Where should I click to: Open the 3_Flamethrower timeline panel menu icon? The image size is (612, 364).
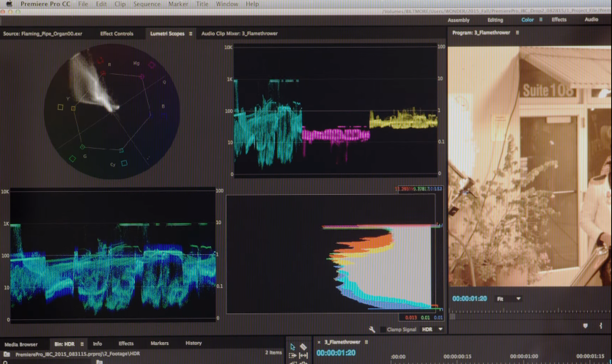pyautogui.click(x=366, y=342)
